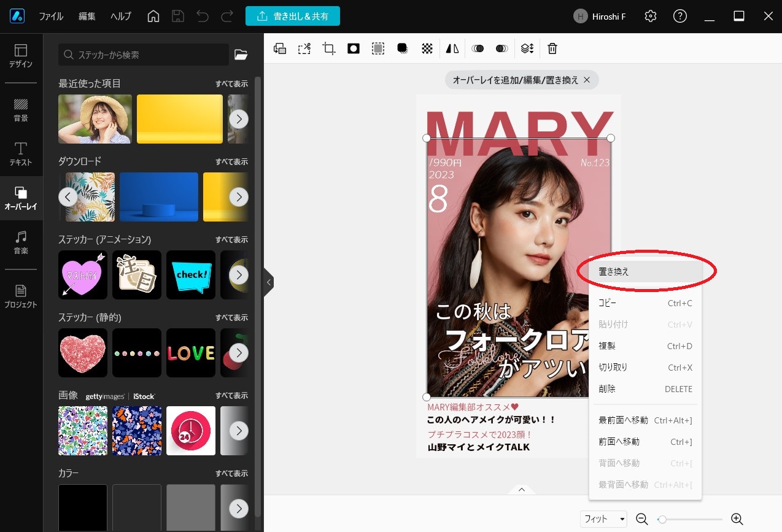Open the ファイル menu

tap(51, 17)
